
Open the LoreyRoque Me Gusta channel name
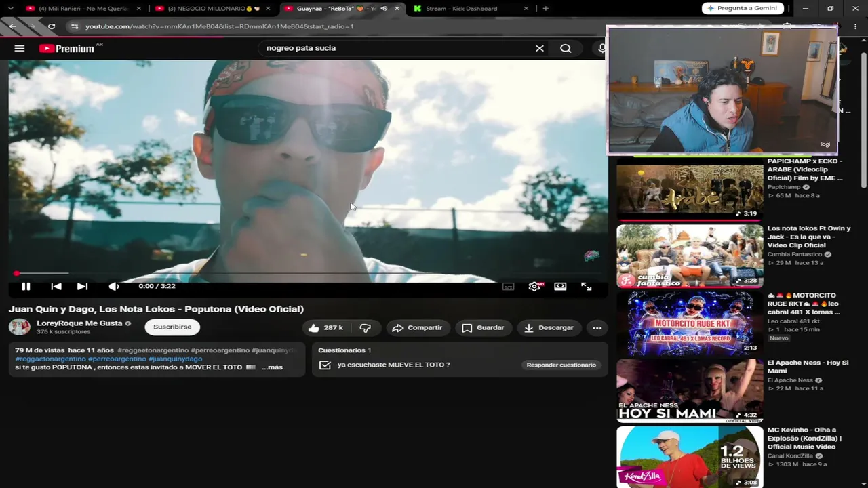pos(79,323)
